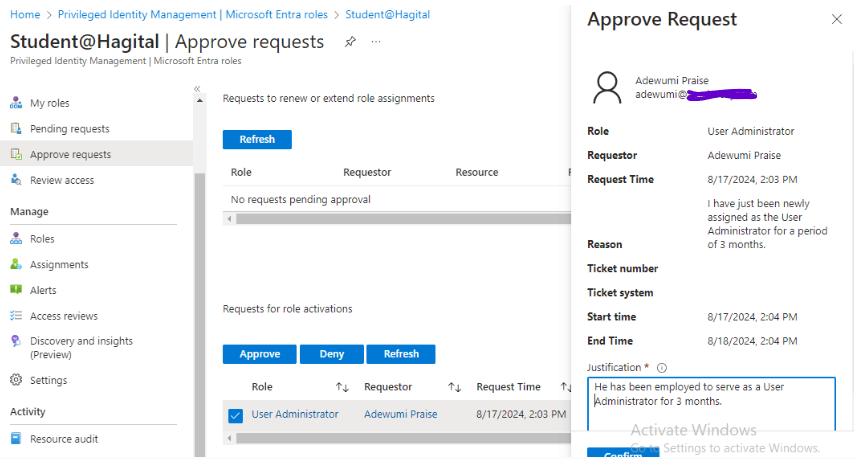Click the Justification info icon
The image size is (854, 459).
coord(662,368)
